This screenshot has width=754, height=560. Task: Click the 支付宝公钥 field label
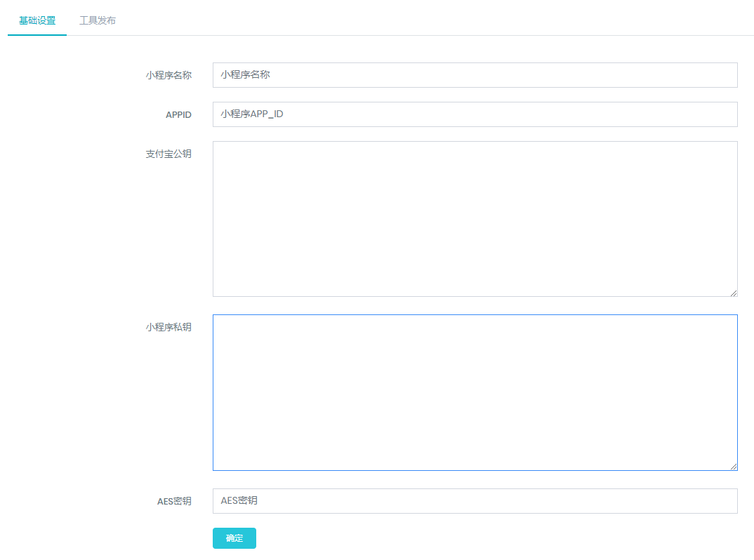168,154
